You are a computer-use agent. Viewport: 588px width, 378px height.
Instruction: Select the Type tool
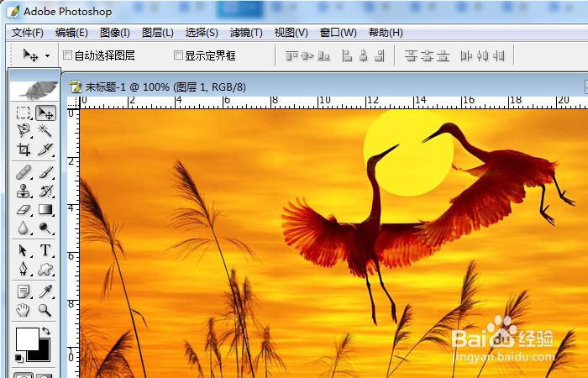point(45,250)
